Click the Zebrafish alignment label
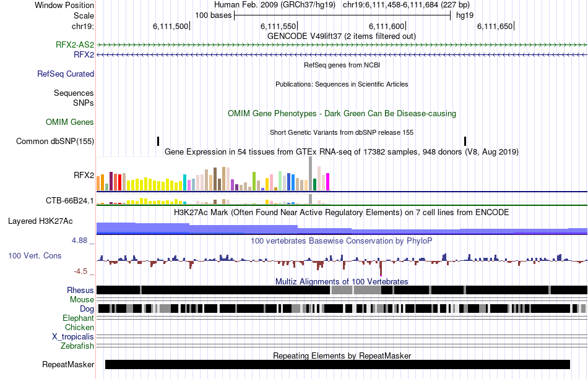Viewport: 588px width, 379px height. coord(77,346)
